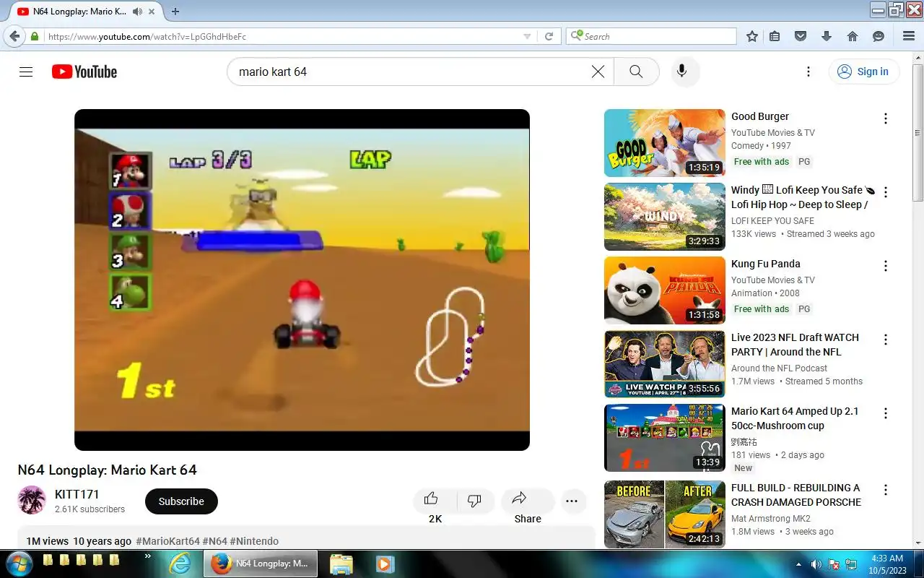924x578 pixels.
Task: Open KITT171 channel avatar
Action: coord(32,500)
